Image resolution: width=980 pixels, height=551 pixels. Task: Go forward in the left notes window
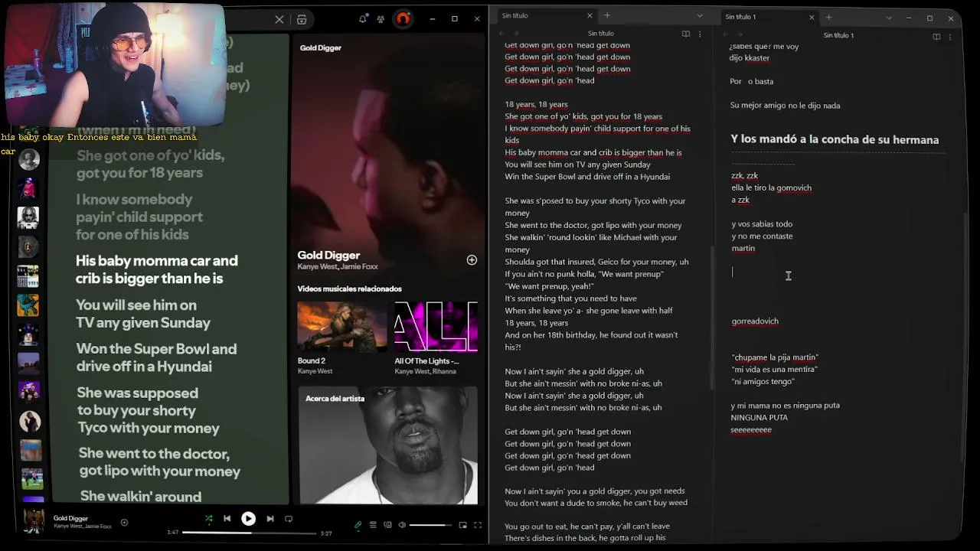(516, 34)
